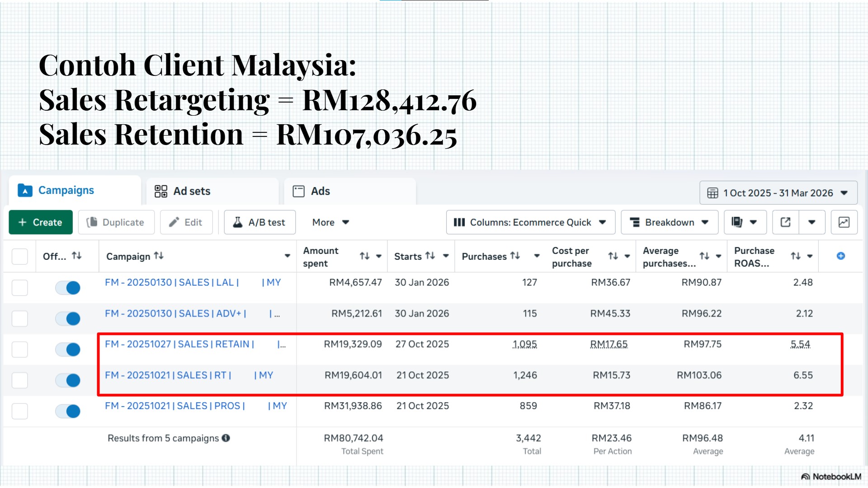Open the Purchase ROAS column menu arrow
The width and height of the screenshot is (868, 488).
pyautogui.click(x=810, y=256)
